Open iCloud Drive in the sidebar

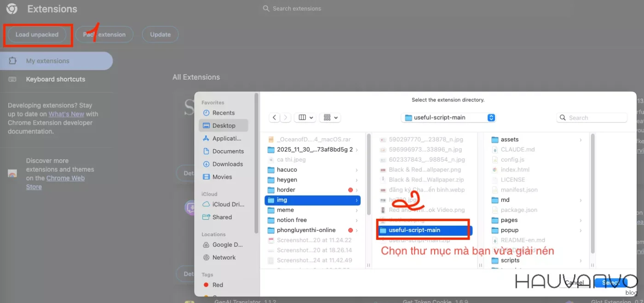[224, 204]
